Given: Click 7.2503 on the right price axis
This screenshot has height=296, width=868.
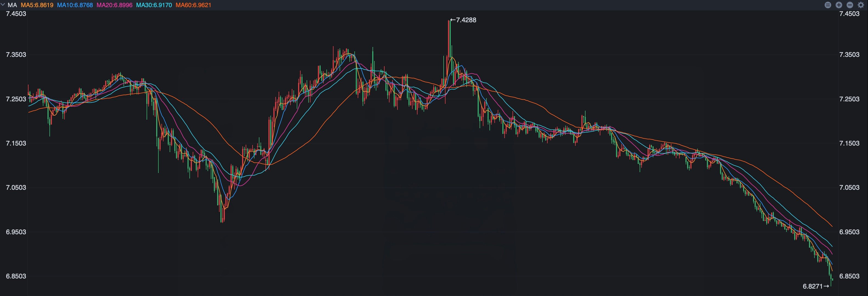Looking at the screenshot, I should pos(849,99).
